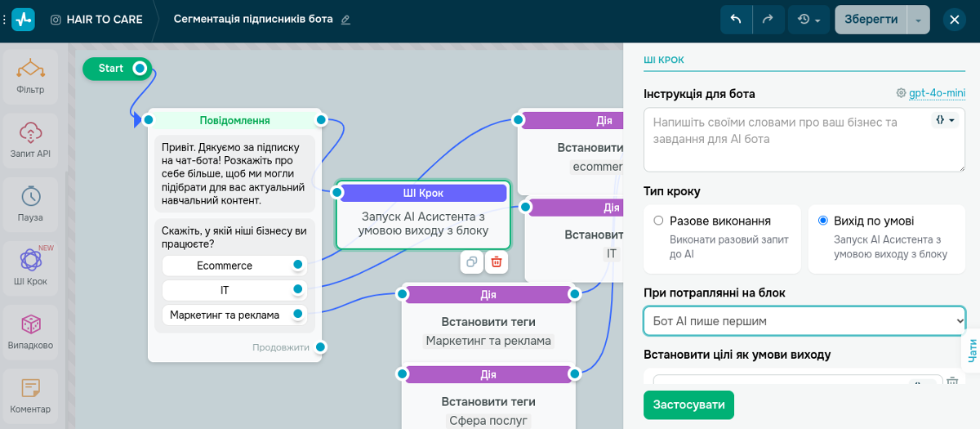Click the Instagram icon beside HAIR TO CARE
Screen dimensions: 980x429
point(56,20)
